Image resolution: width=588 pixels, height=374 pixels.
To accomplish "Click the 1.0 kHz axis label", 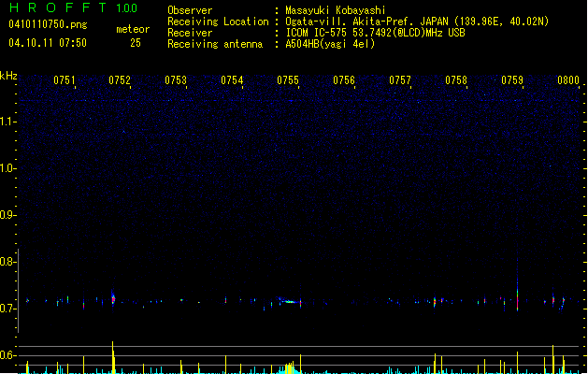I will tap(7, 168).
